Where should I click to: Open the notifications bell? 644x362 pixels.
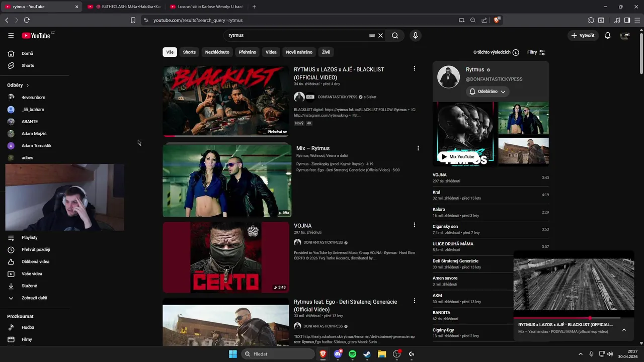tap(608, 35)
